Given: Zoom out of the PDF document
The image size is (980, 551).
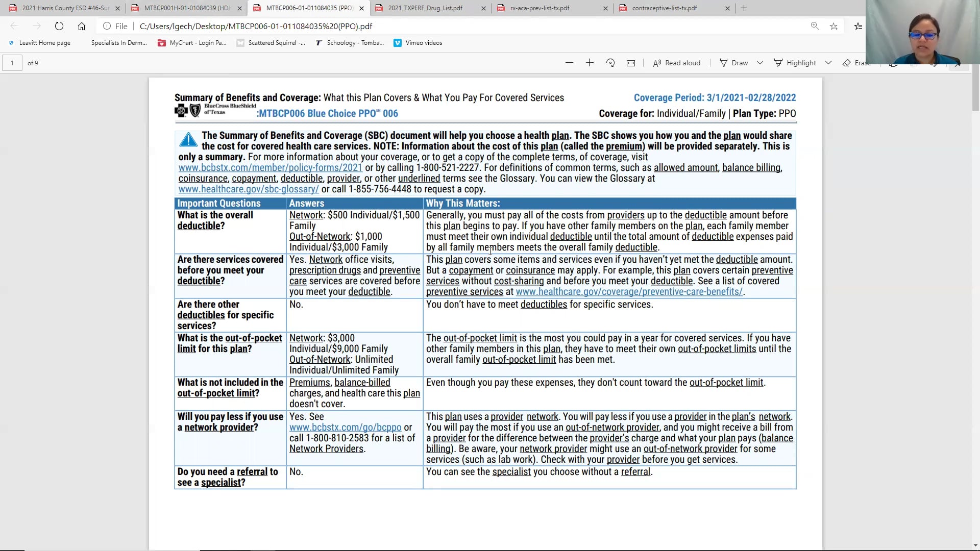Looking at the screenshot, I should tap(569, 63).
